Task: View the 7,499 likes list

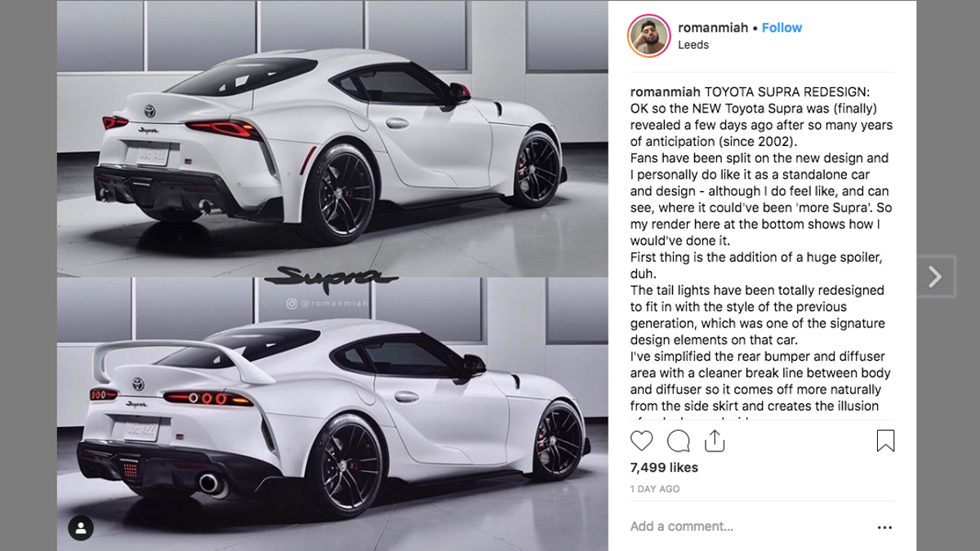Action: click(664, 468)
